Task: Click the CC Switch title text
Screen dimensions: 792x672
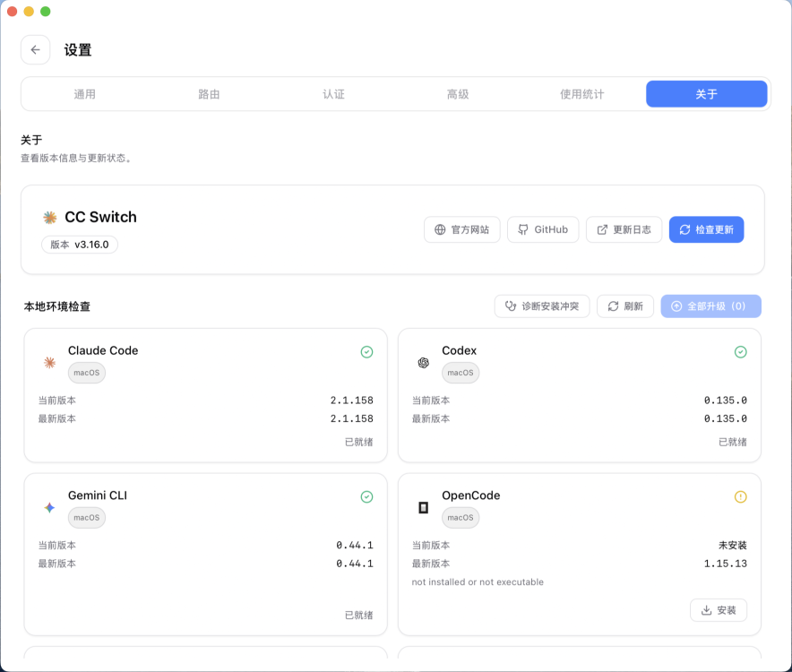Action: tap(100, 217)
